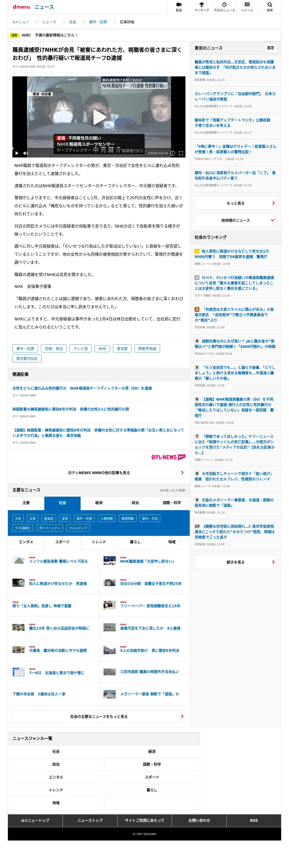Open thumbnail for NHK職員逮捕 headline

109,560
